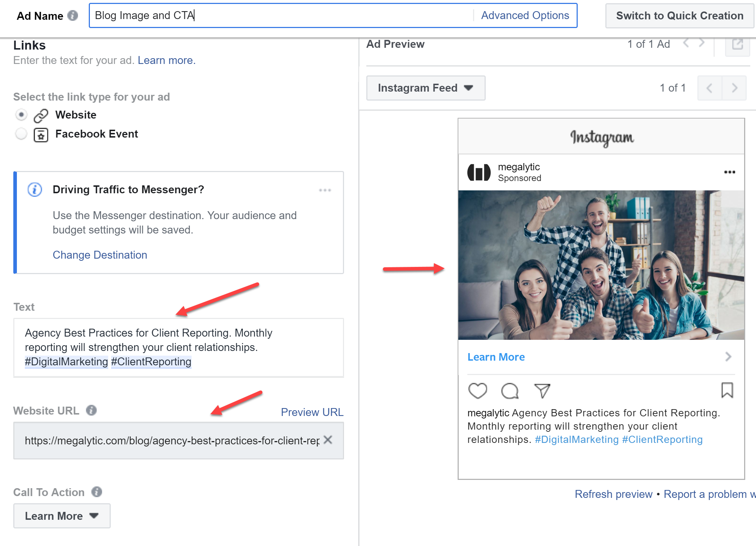This screenshot has height=546, width=756.
Task: Click Switch to Quick Creation button
Action: (x=679, y=16)
